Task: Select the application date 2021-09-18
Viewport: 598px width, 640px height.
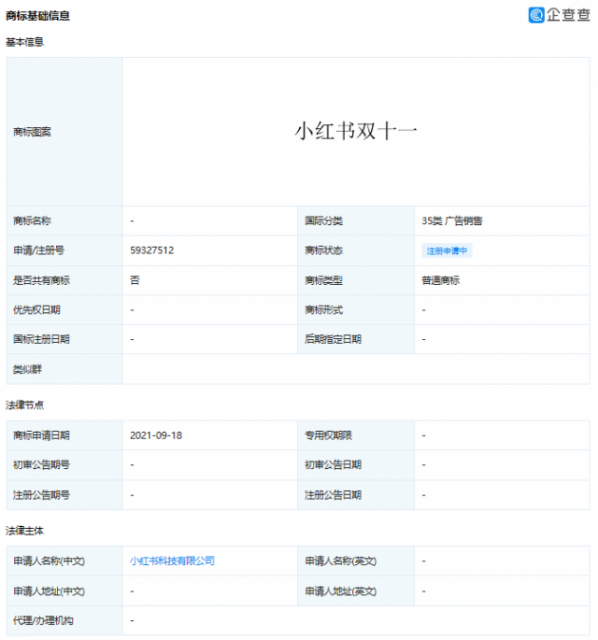Action: pyautogui.click(x=156, y=436)
